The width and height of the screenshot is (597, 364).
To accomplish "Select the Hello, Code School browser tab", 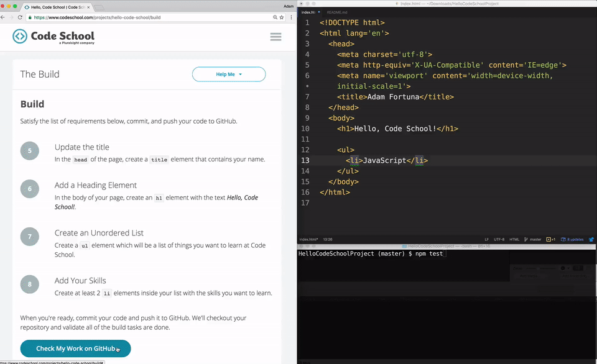I will 57,7.
